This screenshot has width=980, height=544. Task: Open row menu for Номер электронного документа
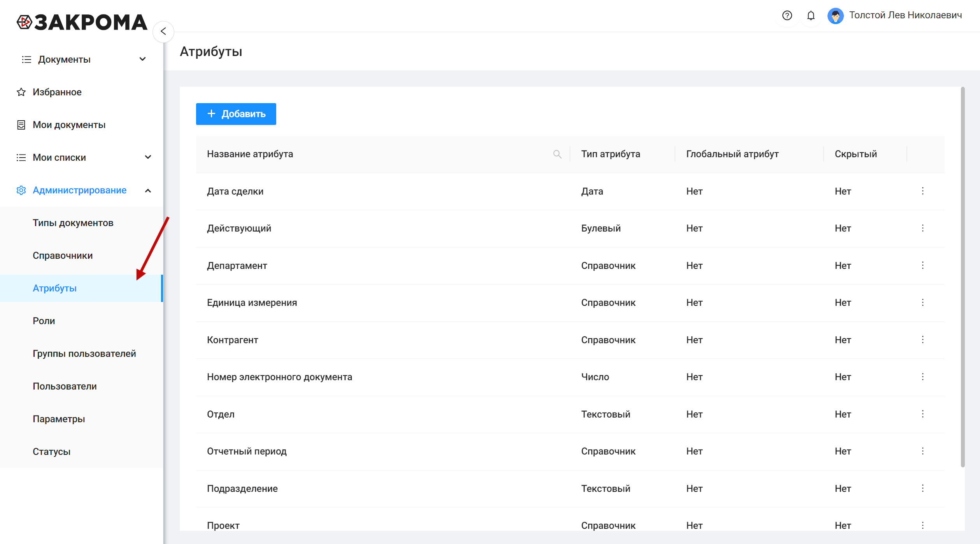[922, 377]
